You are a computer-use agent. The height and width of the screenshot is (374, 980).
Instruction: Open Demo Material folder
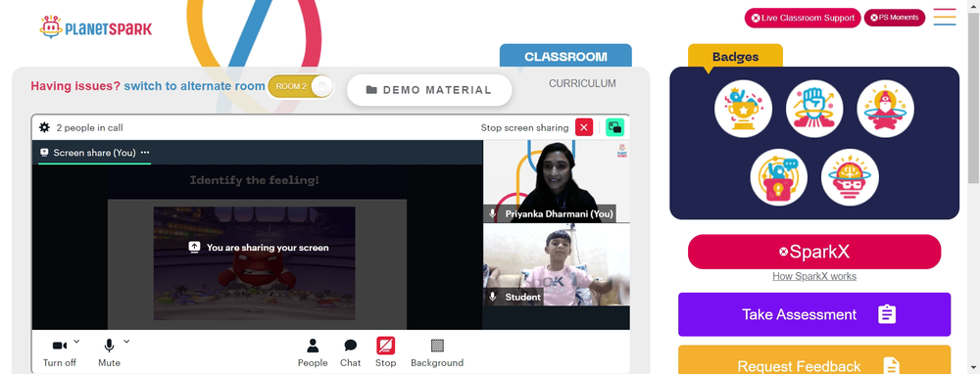[x=429, y=90]
